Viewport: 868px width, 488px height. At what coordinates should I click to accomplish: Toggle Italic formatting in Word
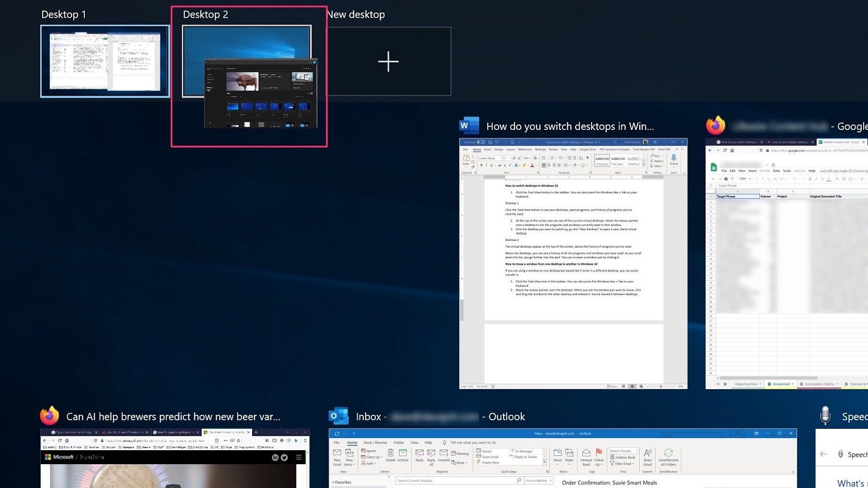tap(486, 165)
